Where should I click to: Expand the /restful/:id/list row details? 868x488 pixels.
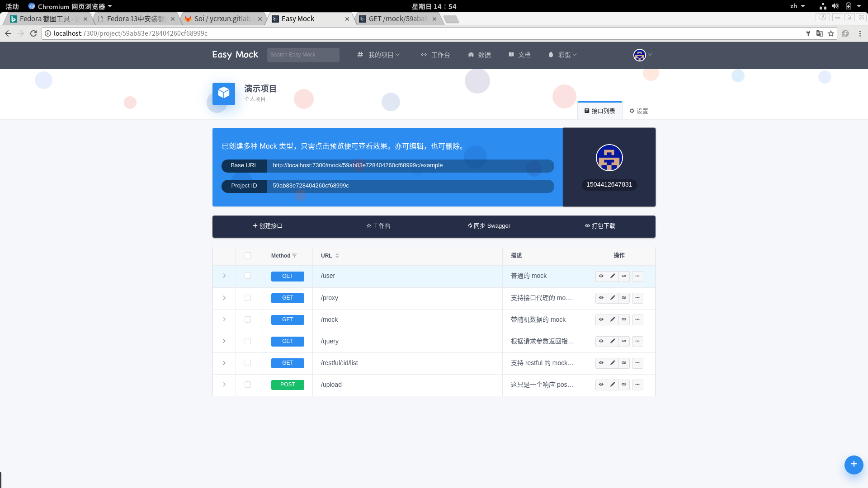tap(224, 363)
